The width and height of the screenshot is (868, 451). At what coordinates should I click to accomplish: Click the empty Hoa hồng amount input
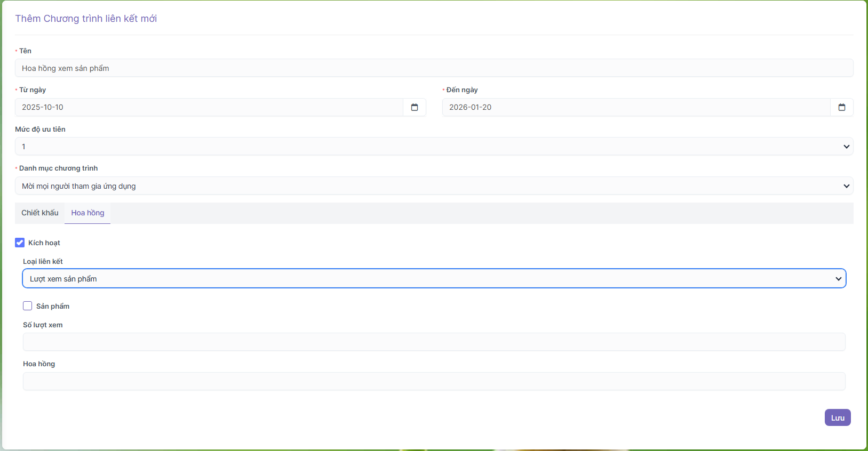coord(434,381)
